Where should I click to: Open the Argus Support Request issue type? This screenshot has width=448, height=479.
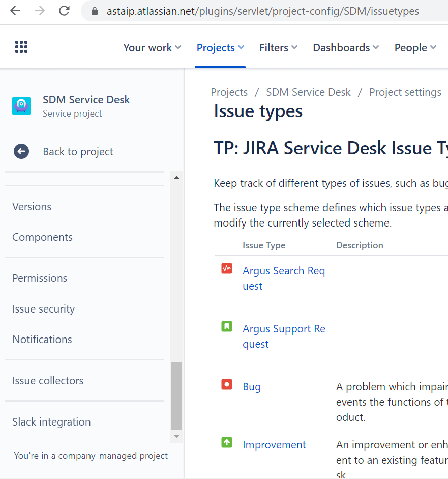284,336
